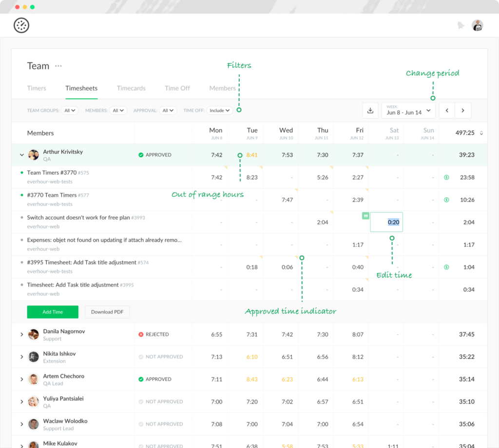Change Time Off filter from Include
The image size is (499, 448).
[219, 110]
